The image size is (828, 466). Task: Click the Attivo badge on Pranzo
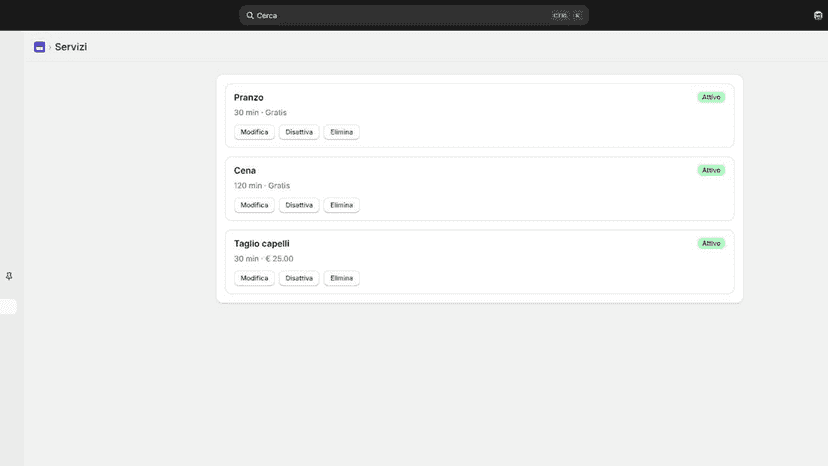point(711,97)
